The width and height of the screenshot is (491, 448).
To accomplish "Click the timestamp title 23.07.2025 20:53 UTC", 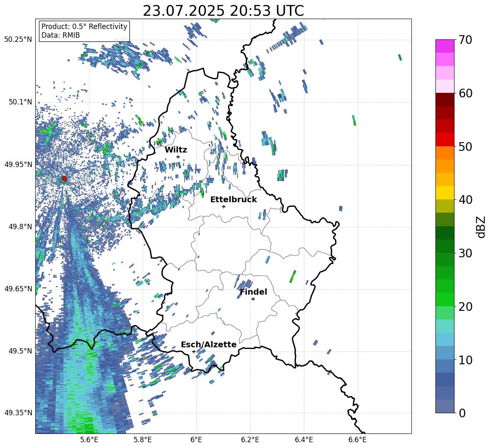I will [223, 11].
